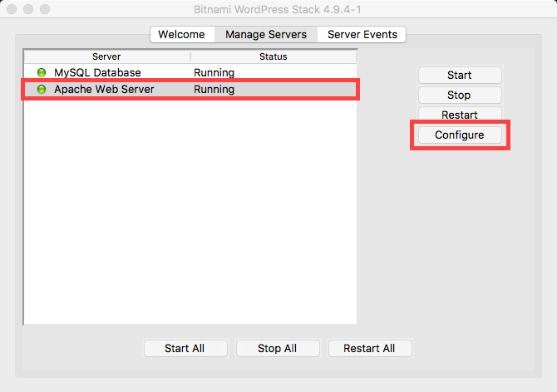Click the Stop button
Image resolution: width=557 pixels, height=392 pixels.
point(460,95)
